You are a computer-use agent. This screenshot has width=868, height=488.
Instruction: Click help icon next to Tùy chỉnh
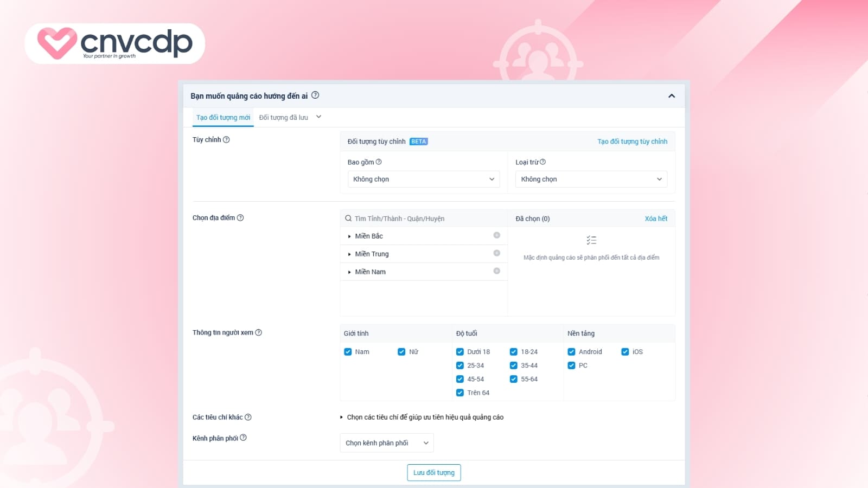(226, 140)
